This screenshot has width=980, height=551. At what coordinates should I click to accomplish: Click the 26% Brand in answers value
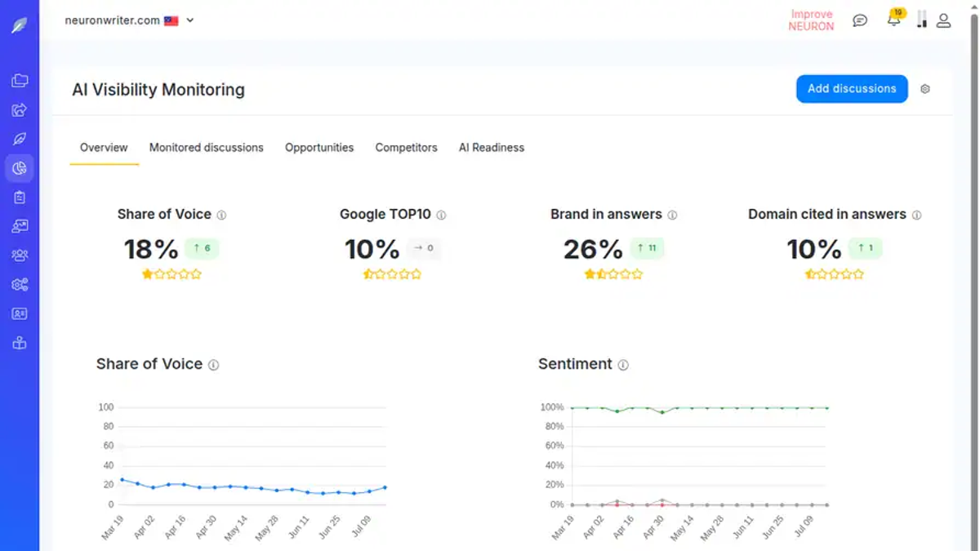point(593,249)
